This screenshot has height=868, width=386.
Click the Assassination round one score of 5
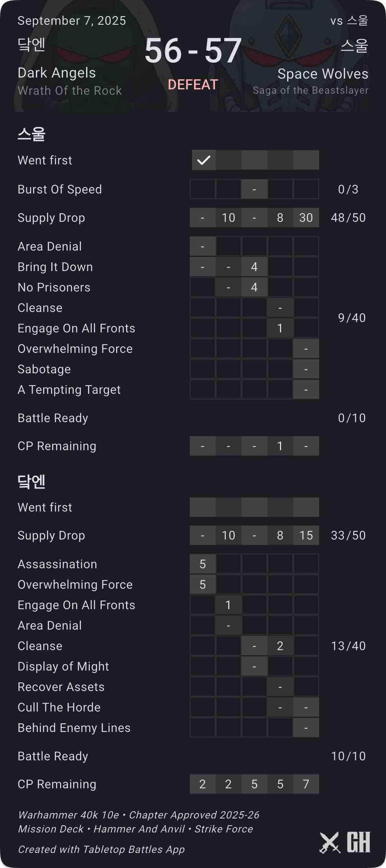pyautogui.click(x=203, y=564)
